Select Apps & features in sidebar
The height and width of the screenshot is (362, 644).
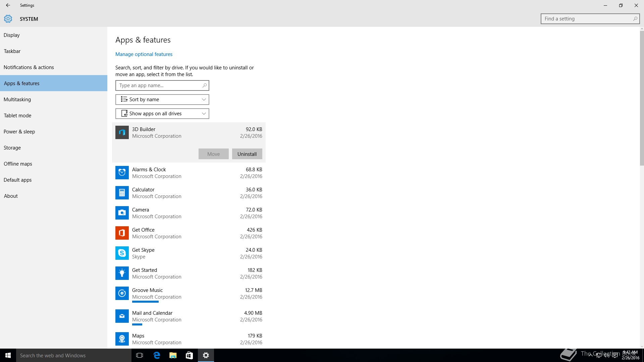click(54, 83)
